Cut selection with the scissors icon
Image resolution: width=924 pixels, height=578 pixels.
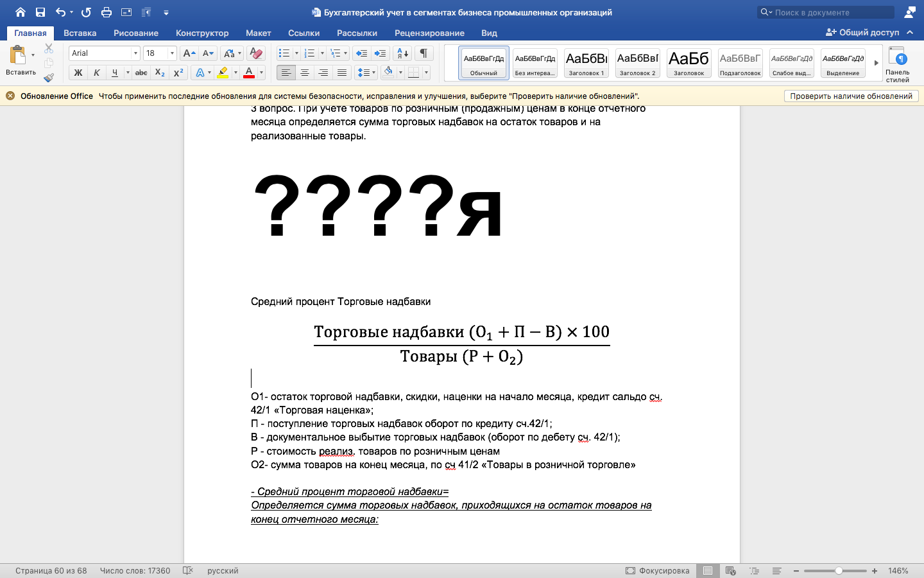tap(49, 48)
